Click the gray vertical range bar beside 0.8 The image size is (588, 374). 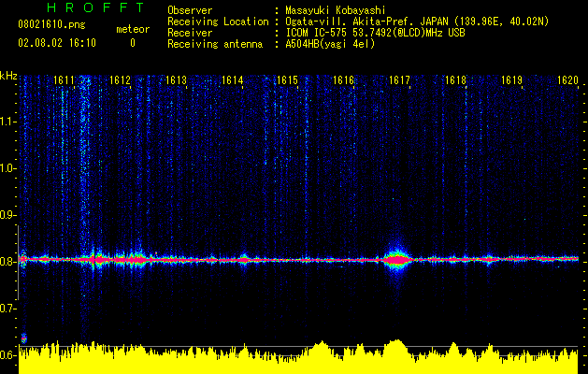click(x=18, y=262)
